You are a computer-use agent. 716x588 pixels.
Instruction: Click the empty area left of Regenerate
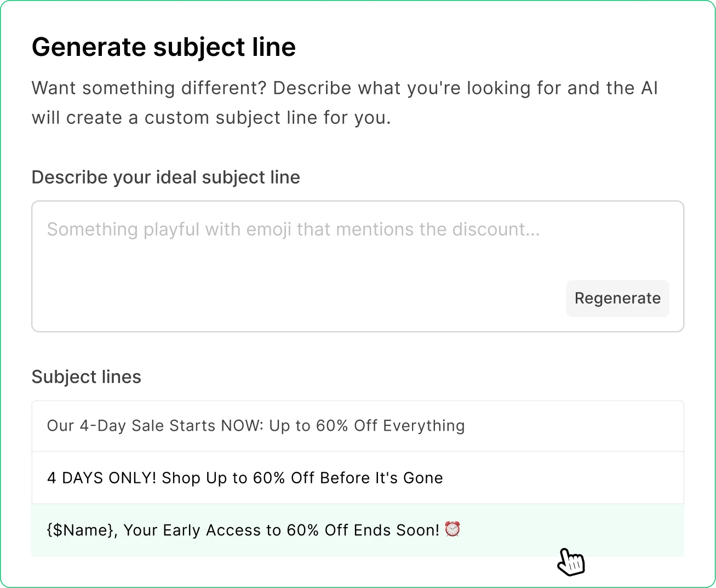coord(296,299)
